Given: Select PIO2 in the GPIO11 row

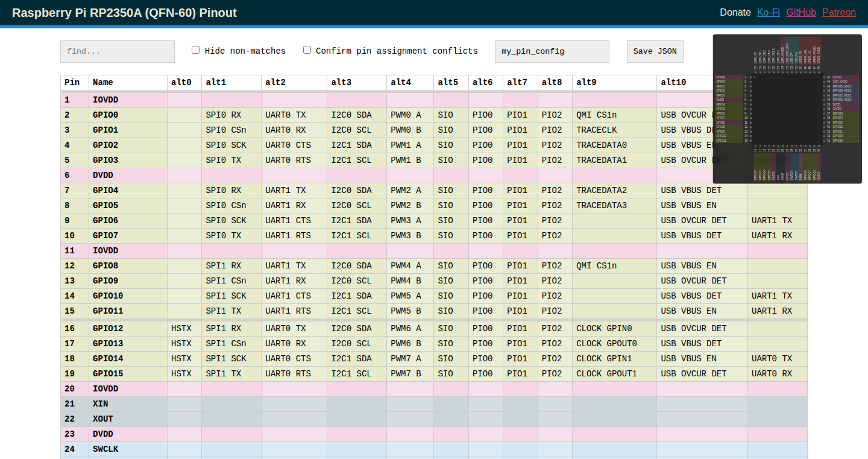Looking at the screenshot, I should tap(555, 311).
